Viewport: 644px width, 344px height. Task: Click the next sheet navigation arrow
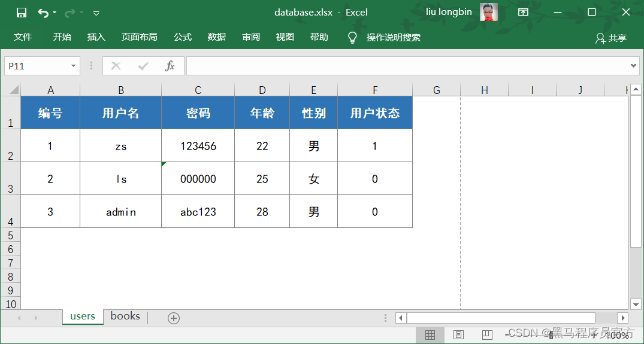pyautogui.click(x=36, y=318)
